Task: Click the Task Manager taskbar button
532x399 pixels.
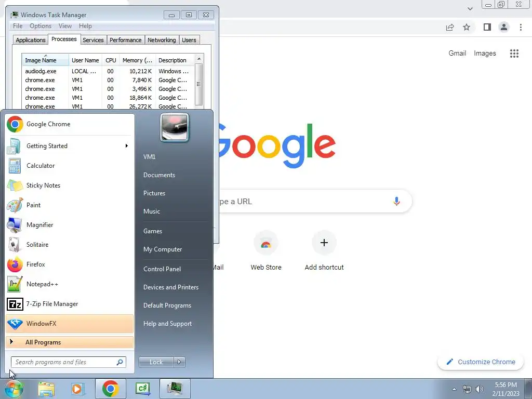Action: point(175,389)
